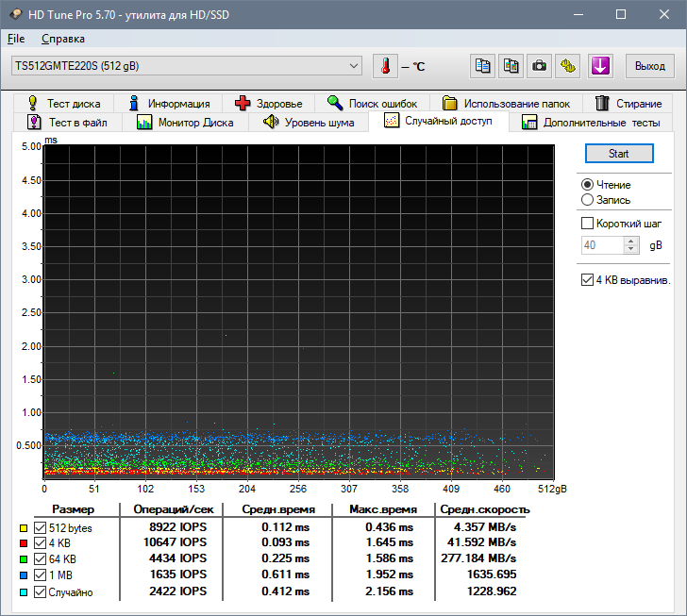This screenshot has width=687, height=616.
Task: Decrease the short stroke gB value
Action: tap(630, 249)
